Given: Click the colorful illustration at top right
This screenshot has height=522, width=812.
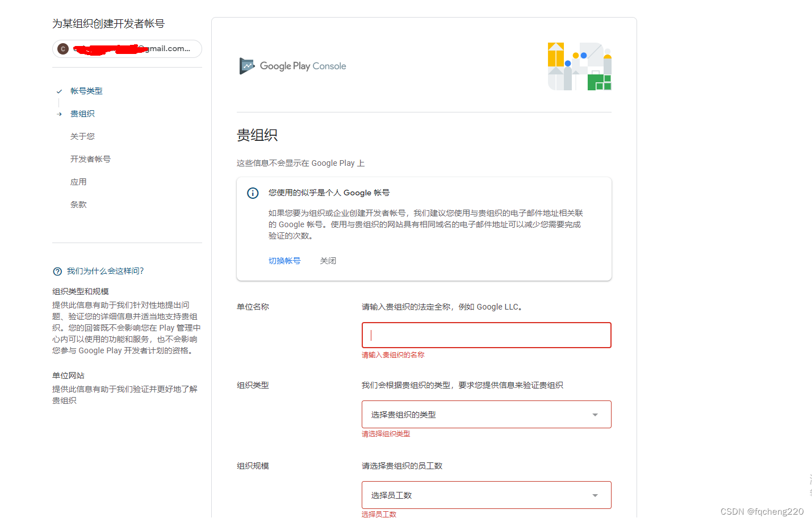Looking at the screenshot, I should [579, 66].
